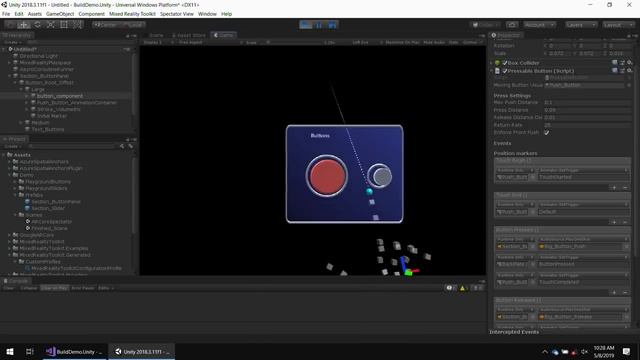This screenshot has height=360, width=640.
Task: Toggle Box Collider component checkbox
Action: [505, 63]
